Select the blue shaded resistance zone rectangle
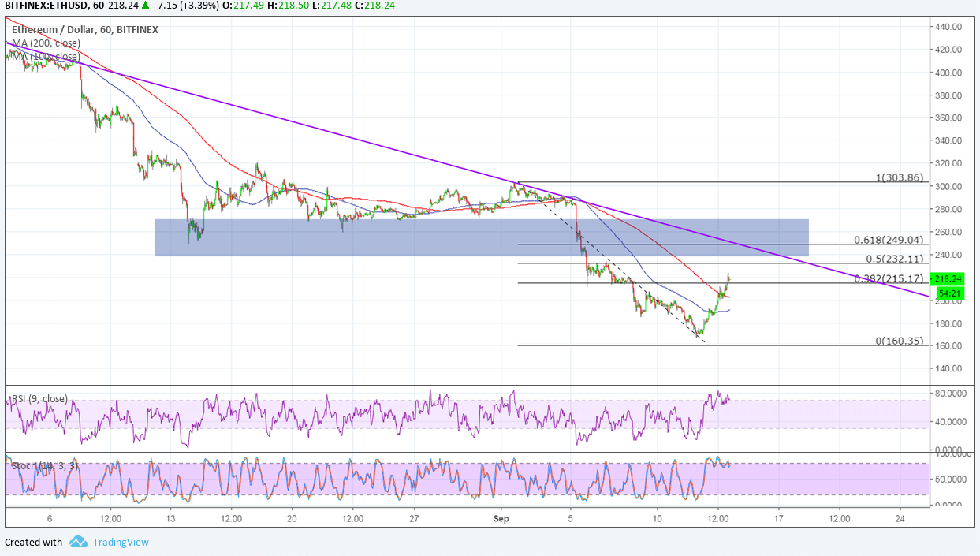Viewport: 980px width, 556px height. (x=482, y=237)
